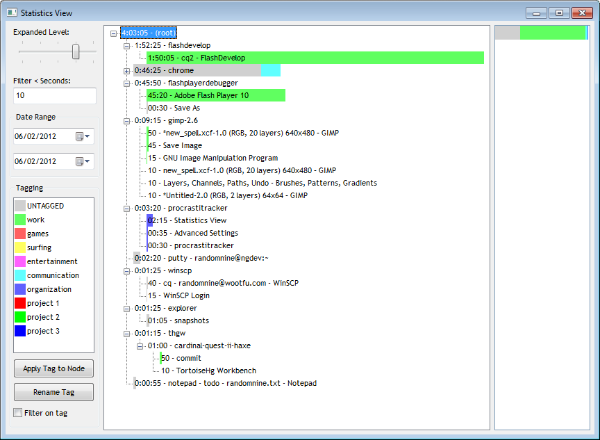Select the communication tag cyan swatch
This screenshot has width=600, height=440.
tap(20, 275)
